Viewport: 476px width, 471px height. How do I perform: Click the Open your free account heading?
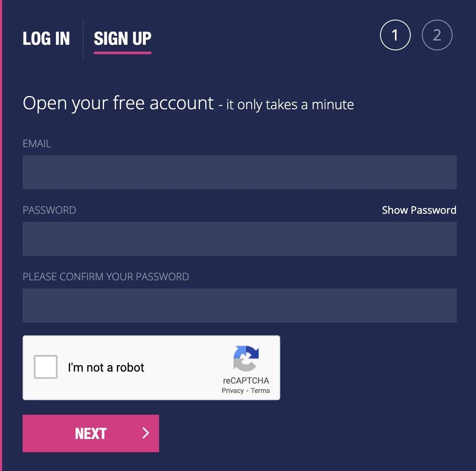click(118, 103)
